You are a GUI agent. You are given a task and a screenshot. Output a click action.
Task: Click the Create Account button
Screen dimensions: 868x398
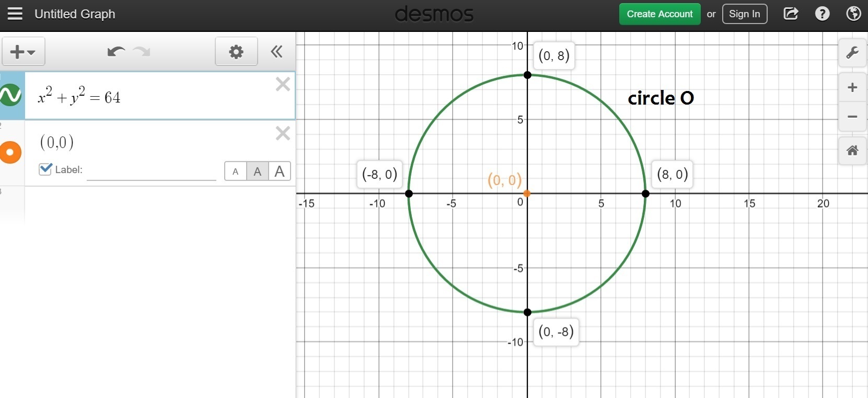coord(659,14)
